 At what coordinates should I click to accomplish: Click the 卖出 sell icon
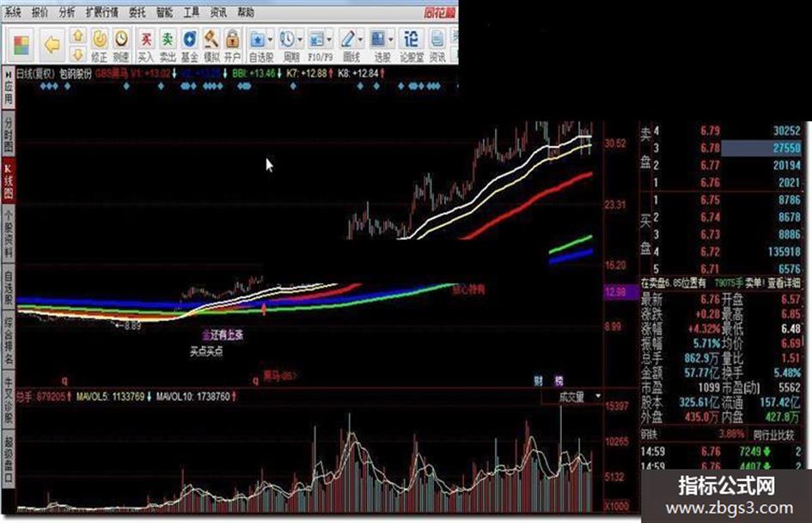point(168,45)
